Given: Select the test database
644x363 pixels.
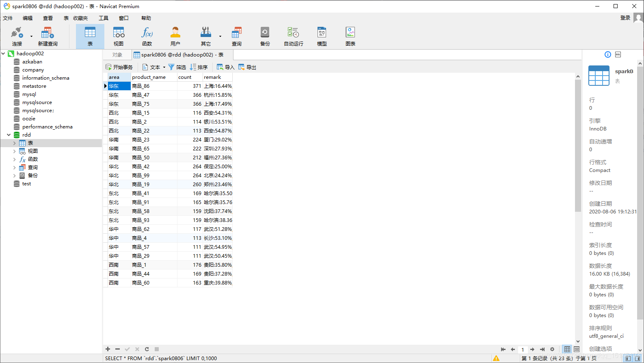Looking at the screenshot, I should click(x=26, y=183).
